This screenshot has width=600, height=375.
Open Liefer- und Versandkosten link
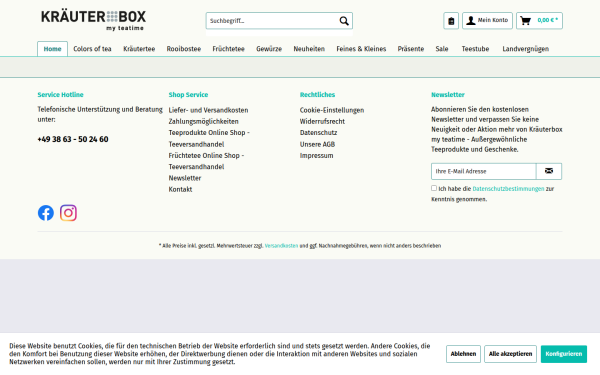click(209, 110)
